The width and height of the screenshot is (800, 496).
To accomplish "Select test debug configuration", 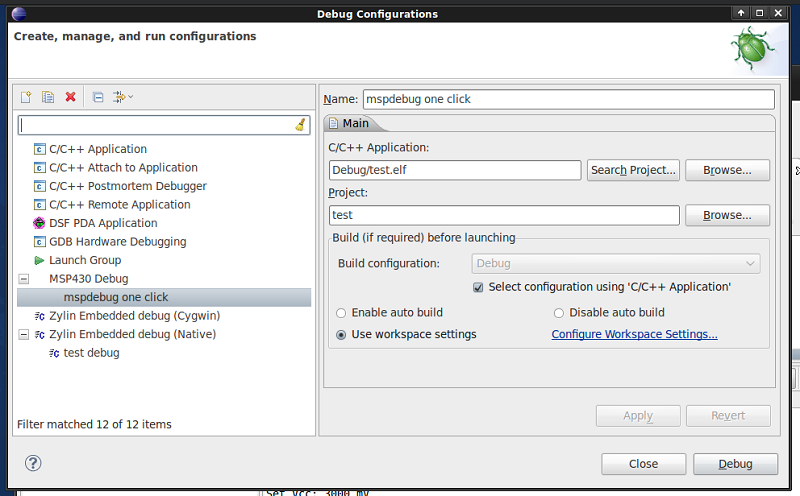I will point(91,353).
